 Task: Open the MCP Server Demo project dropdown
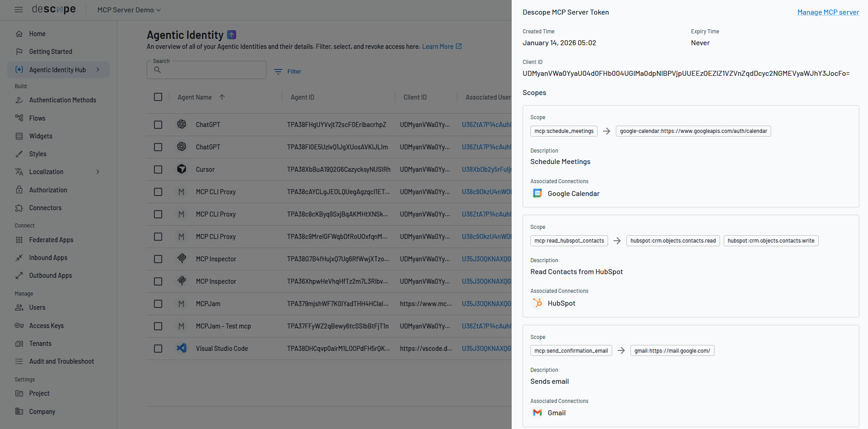128,10
